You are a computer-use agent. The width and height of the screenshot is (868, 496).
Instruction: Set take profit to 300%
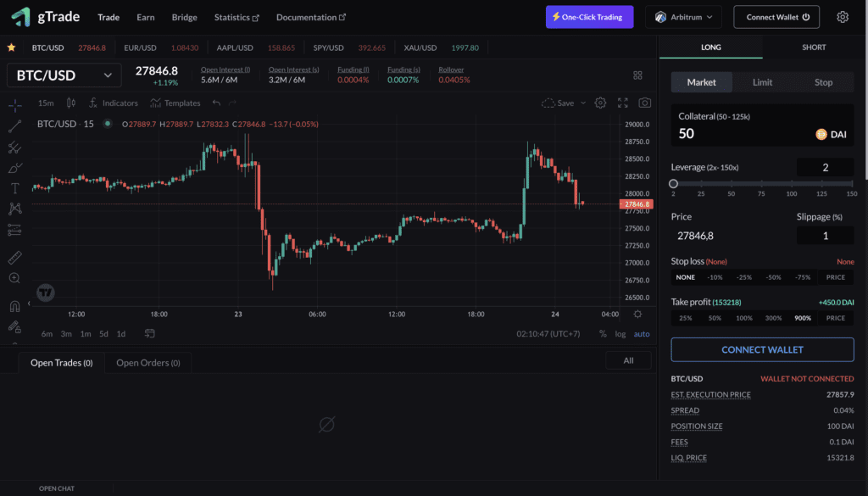tap(773, 318)
